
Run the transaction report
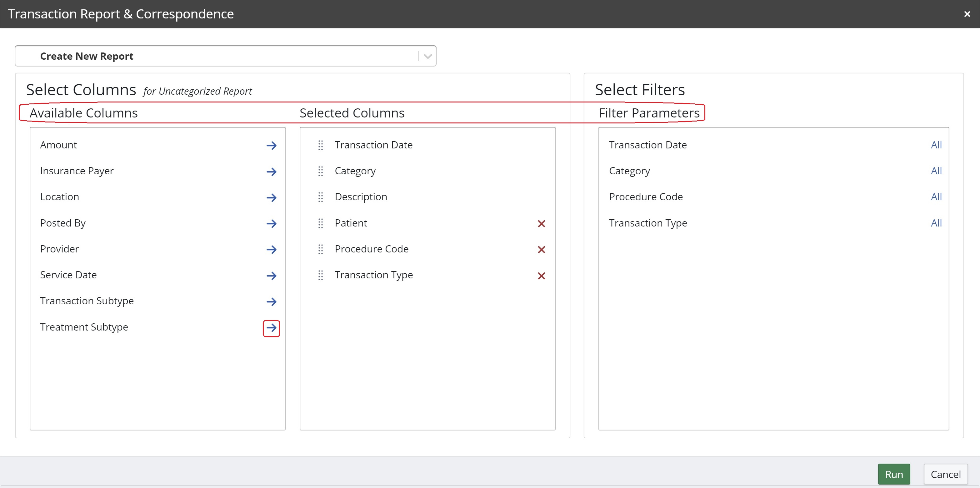click(894, 474)
